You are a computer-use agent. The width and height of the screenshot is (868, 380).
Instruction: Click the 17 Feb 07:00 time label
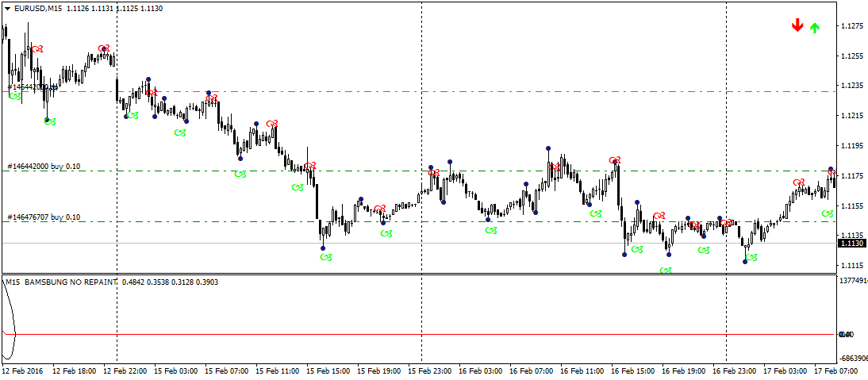[835, 371]
